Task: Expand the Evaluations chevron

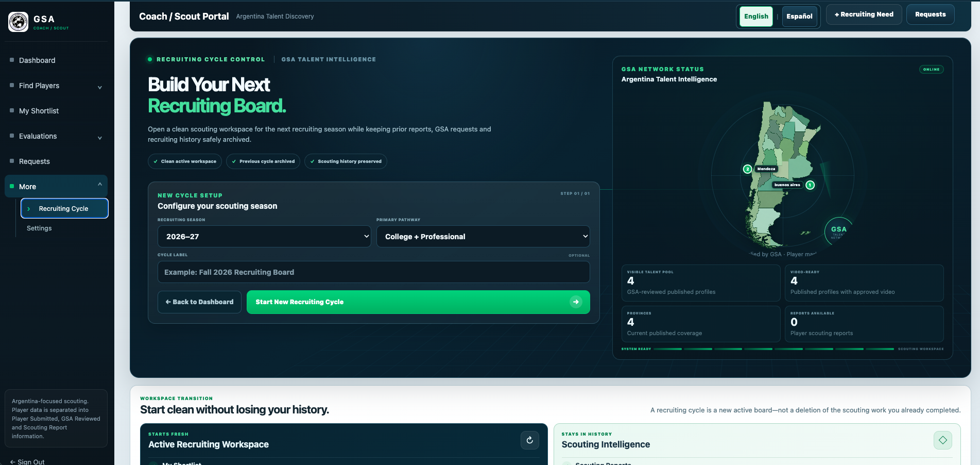Action: [100, 138]
